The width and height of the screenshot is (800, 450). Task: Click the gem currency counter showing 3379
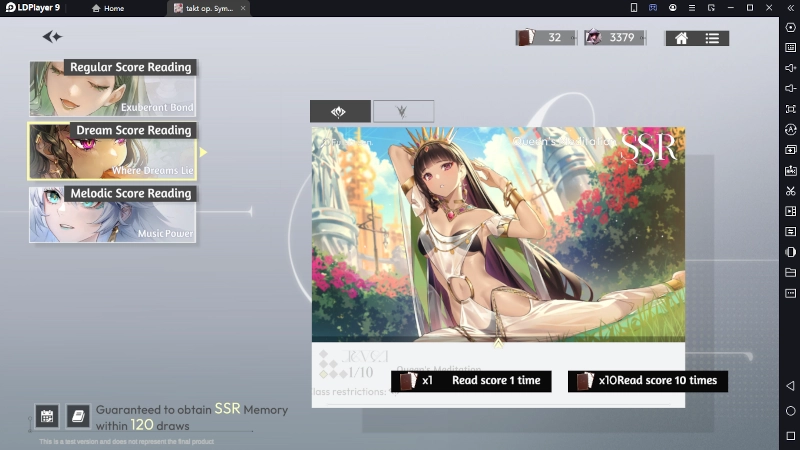(x=611, y=38)
